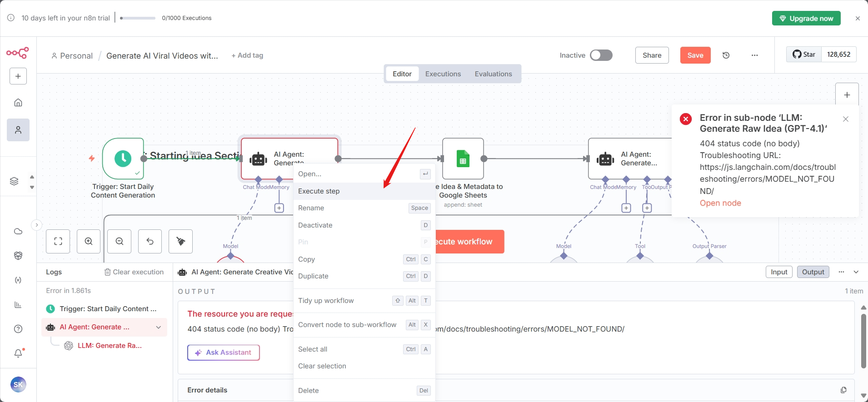Open workflow history clock icon
The width and height of the screenshot is (868, 402).
coord(726,55)
